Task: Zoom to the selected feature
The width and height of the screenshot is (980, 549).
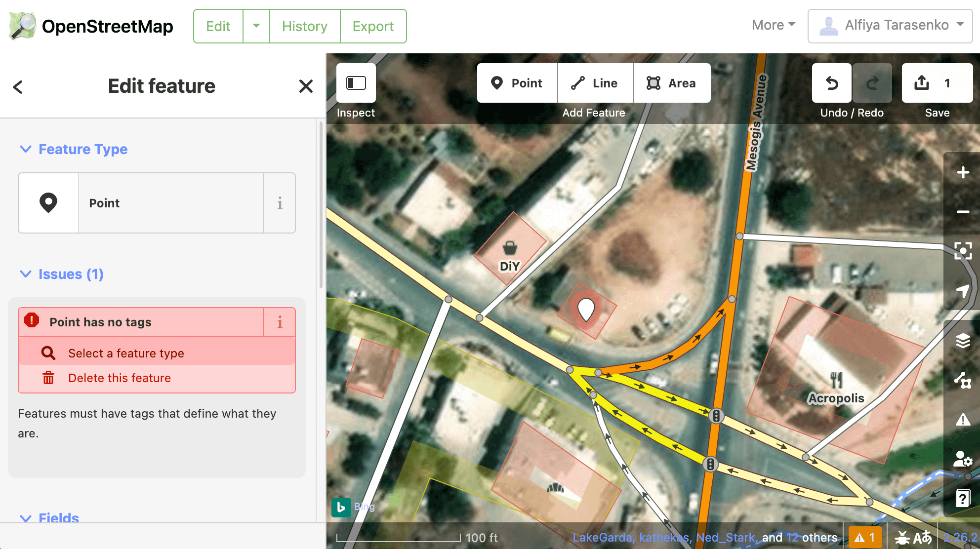Action: click(x=962, y=251)
